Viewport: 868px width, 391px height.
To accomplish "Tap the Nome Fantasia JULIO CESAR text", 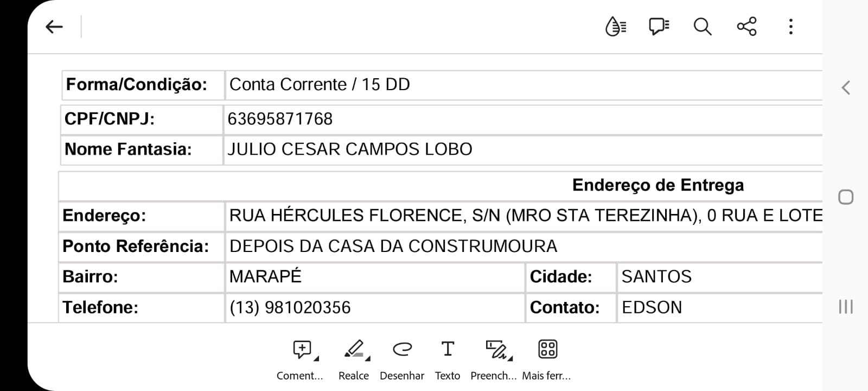I will (x=350, y=149).
